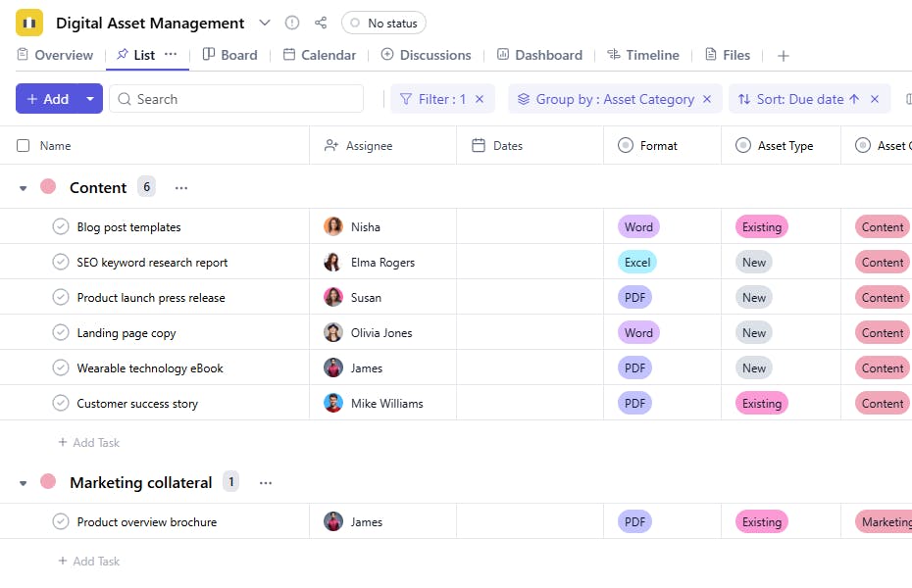Click the No status button
Screen dimensions: 912x588
point(383,23)
